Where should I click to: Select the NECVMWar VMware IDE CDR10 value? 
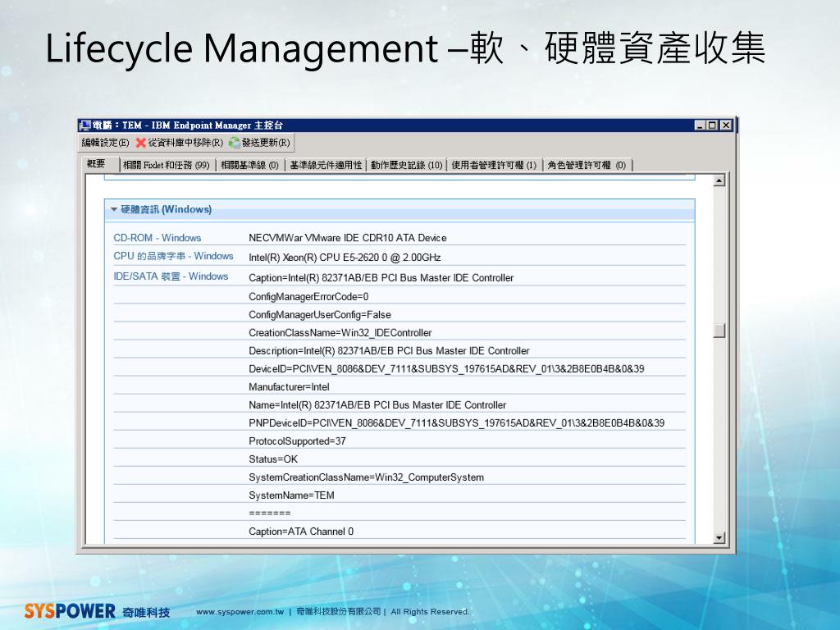click(x=348, y=238)
